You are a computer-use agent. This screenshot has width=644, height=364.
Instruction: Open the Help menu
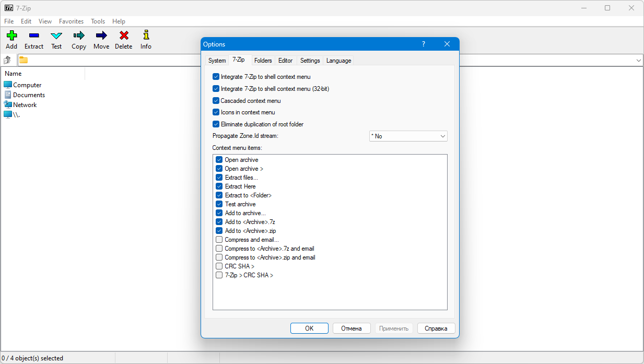(x=119, y=21)
